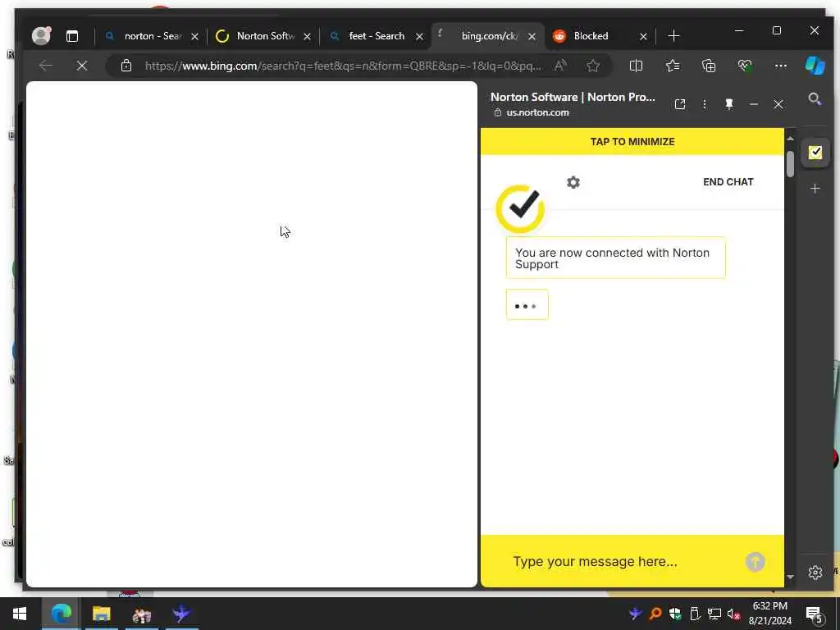Send chat message arrow button
This screenshot has height=630, width=840.
coord(756,561)
